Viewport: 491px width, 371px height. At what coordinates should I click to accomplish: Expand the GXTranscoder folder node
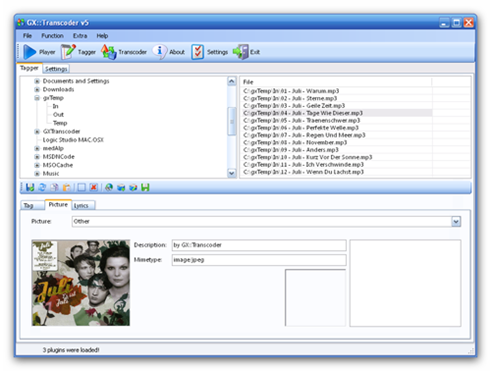pyautogui.click(x=37, y=131)
